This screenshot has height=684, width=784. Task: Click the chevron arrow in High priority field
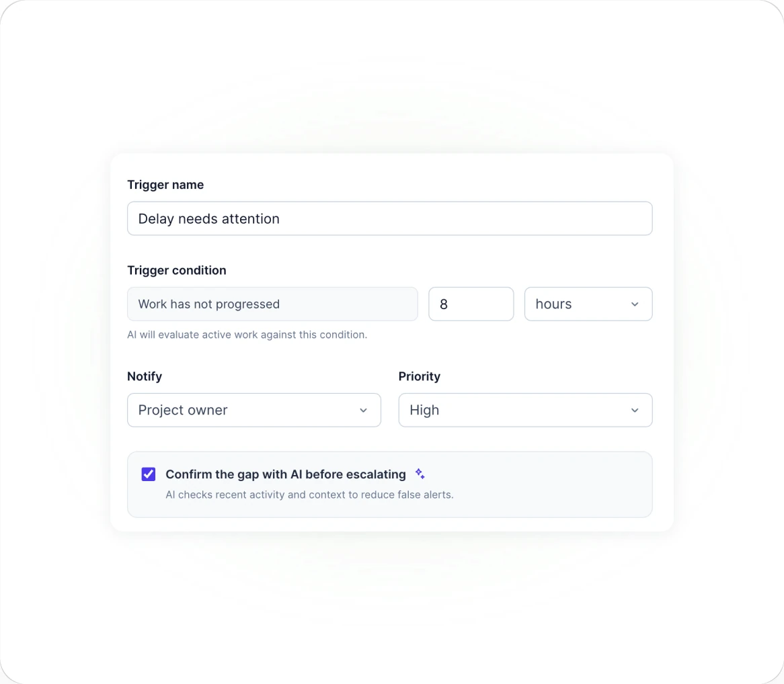[x=635, y=411]
